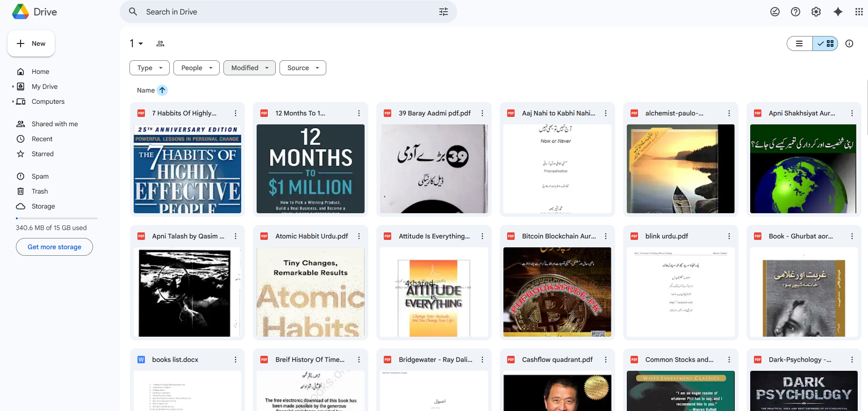Open more actions for Dark-Psychology file

(x=852, y=360)
